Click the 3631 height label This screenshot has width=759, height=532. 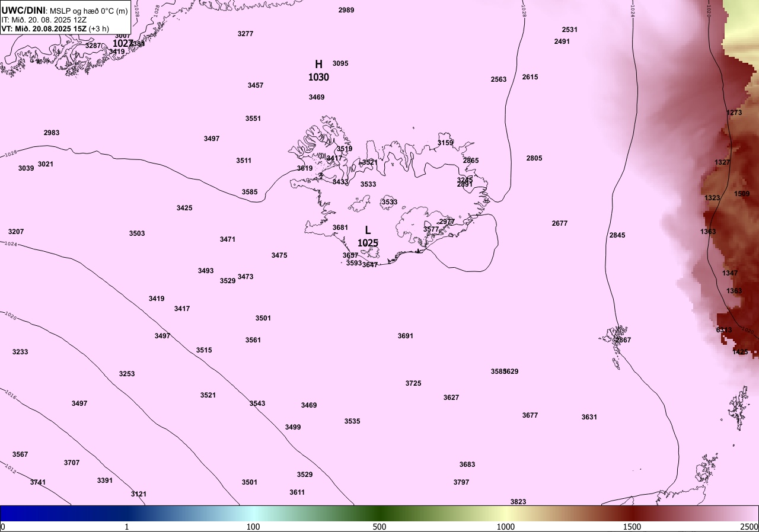(x=589, y=417)
